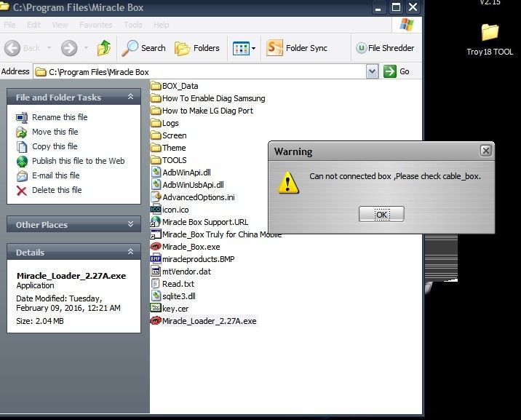Select AdbWinApi.dll file icon

tap(156, 173)
